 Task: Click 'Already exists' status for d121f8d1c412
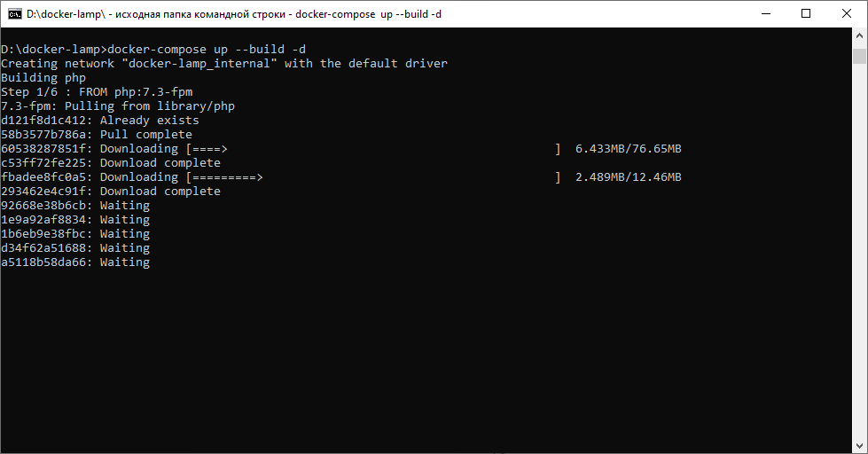[x=149, y=121]
